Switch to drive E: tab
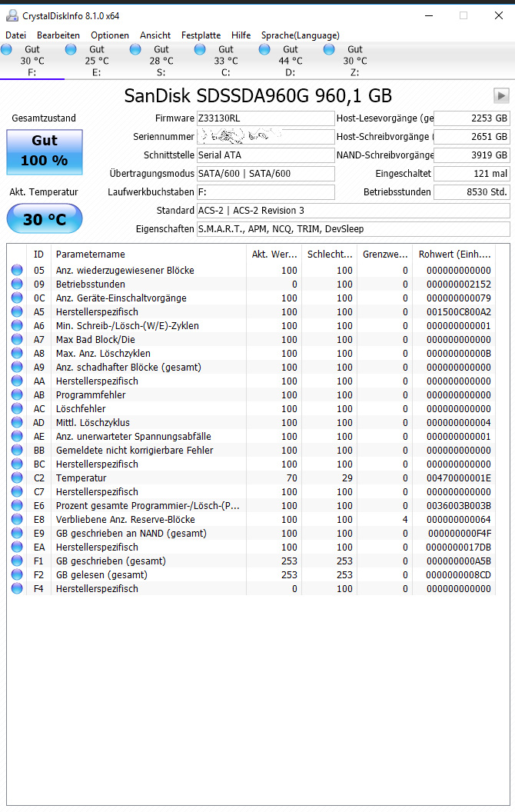 click(x=97, y=61)
